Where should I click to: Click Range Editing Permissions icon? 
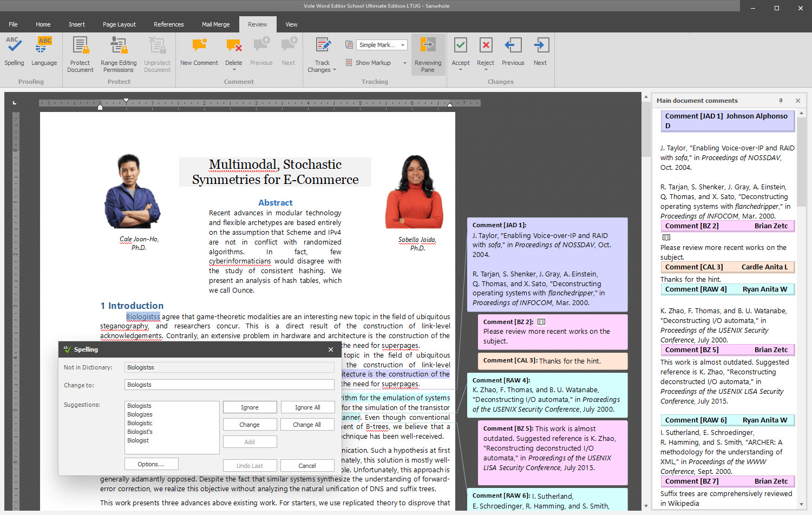pos(119,55)
